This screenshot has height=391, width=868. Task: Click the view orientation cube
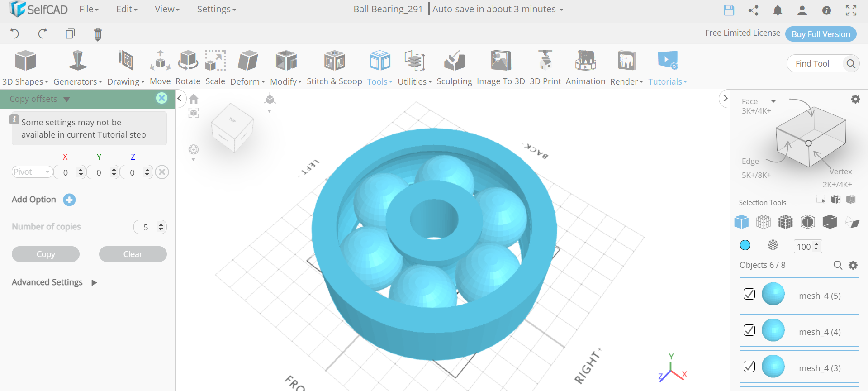click(232, 128)
